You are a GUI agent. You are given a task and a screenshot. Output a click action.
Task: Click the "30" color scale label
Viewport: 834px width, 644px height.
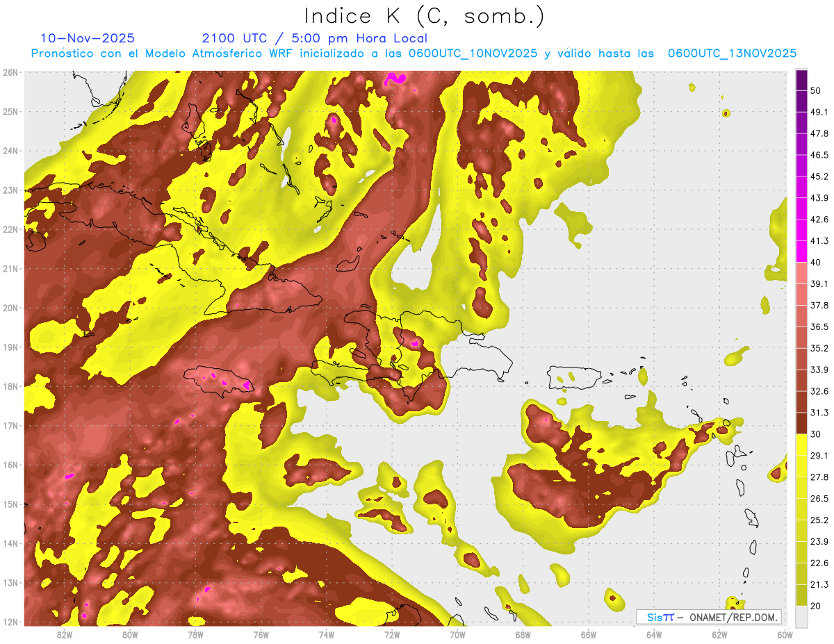816,434
